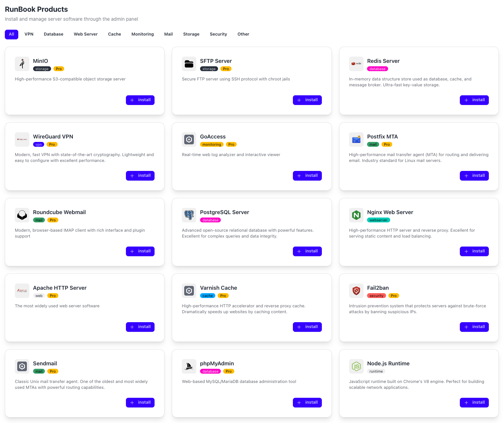Install Redis Server
Screen dimensions: 504x423
474,100
